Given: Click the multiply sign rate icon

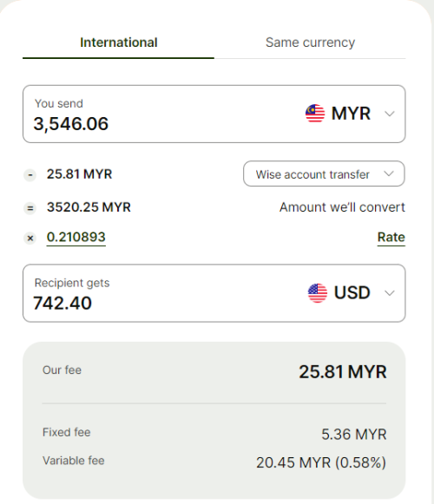Looking at the screenshot, I should coord(30,239).
